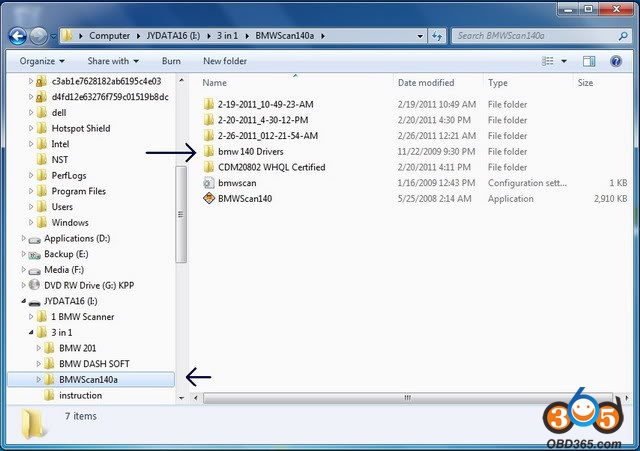This screenshot has height=451, width=640.
Task: Expand the Applications (D:) drive
Action: 23,238
